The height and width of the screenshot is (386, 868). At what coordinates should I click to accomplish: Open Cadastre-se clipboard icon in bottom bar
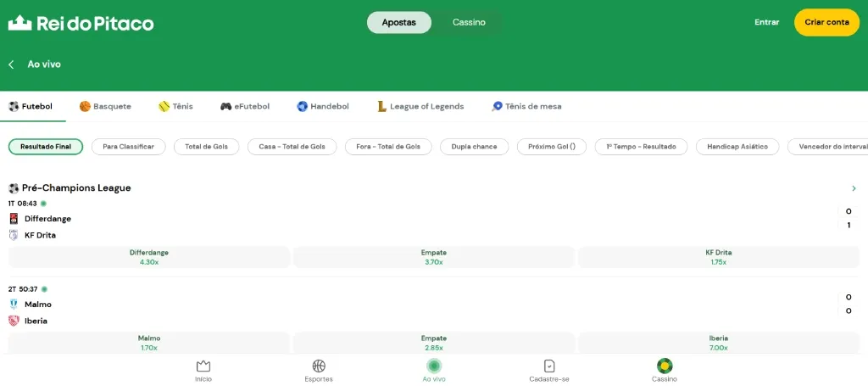(549, 366)
